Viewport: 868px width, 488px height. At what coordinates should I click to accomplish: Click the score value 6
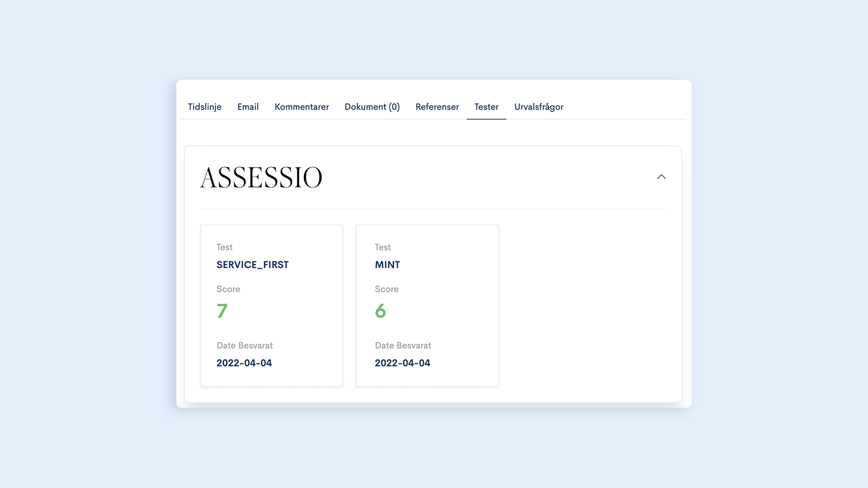click(380, 311)
